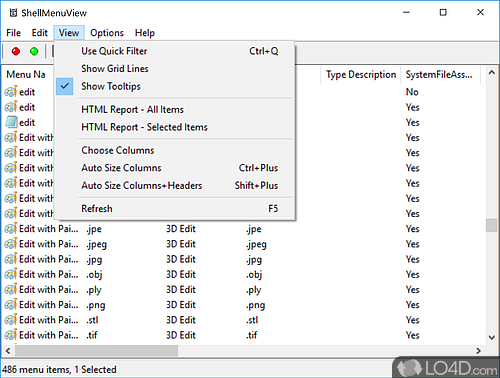Choose HTML Report - All Items

pyautogui.click(x=175, y=110)
